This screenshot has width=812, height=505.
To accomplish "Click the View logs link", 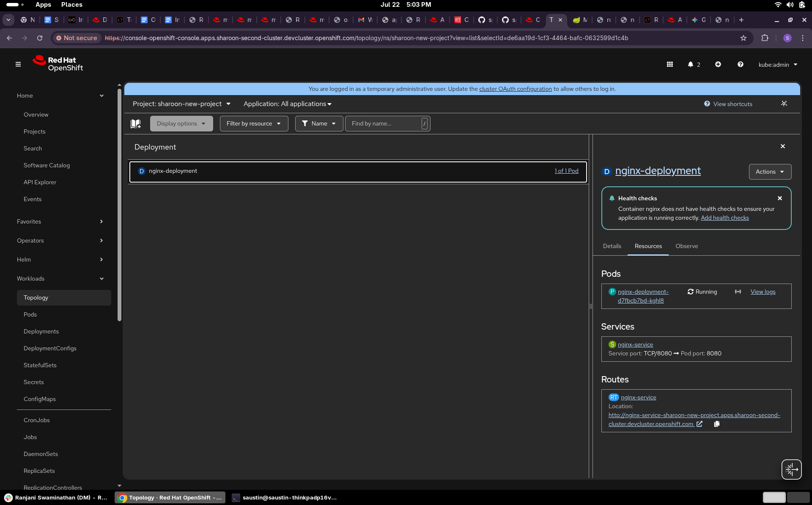I will [x=763, y=292].
